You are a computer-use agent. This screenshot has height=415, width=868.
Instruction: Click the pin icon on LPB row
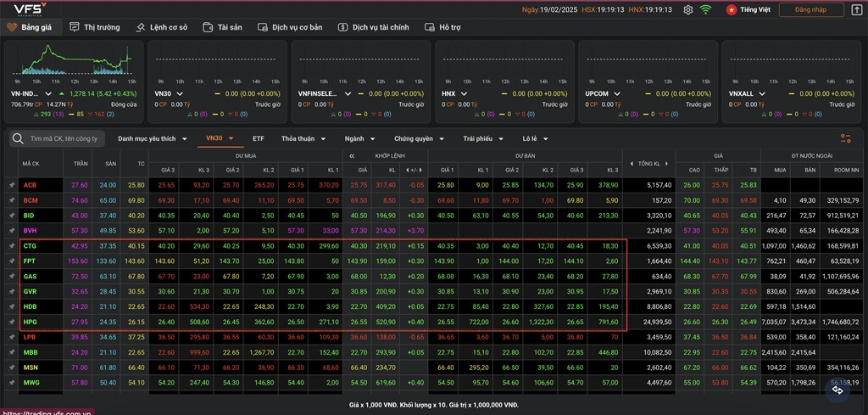11,336
